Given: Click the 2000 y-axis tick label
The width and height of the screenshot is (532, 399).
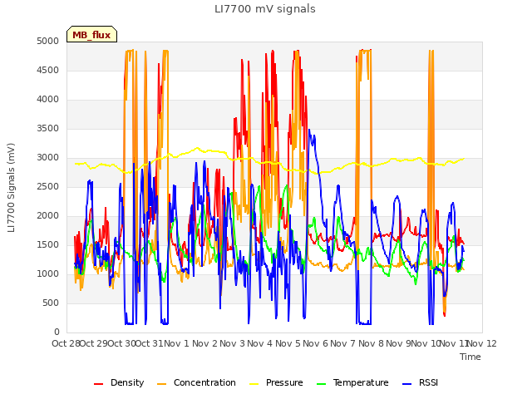Looking at the screenshot, I should [x=48, y=216].
